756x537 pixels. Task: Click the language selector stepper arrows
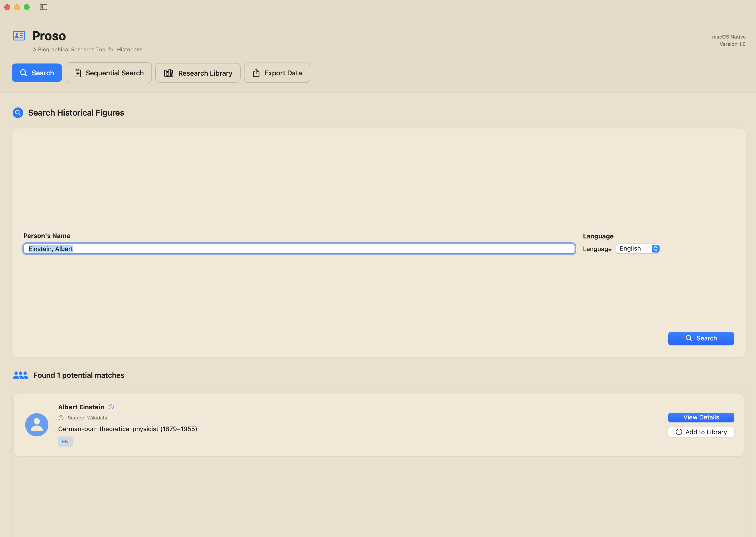655,248
